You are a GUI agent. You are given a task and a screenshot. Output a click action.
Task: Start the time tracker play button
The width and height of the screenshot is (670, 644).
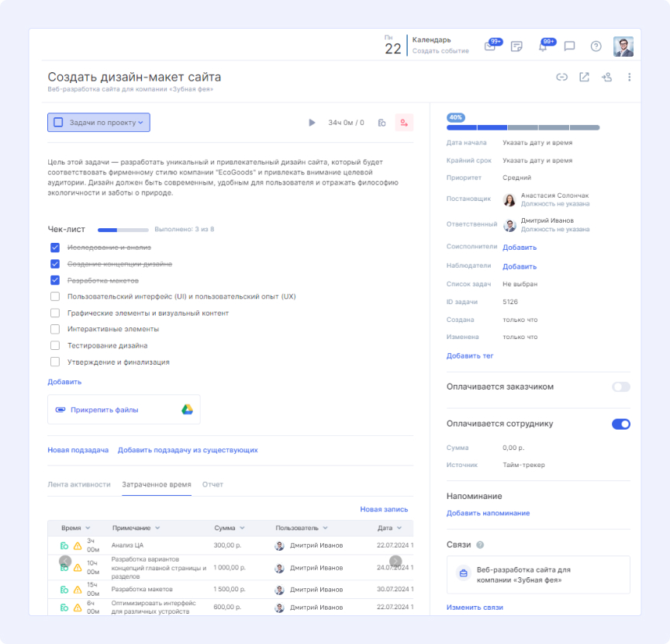[x=312, y=123]
